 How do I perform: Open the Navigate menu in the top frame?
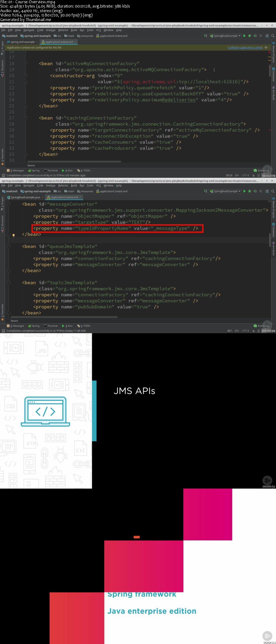tap(29, 30)
